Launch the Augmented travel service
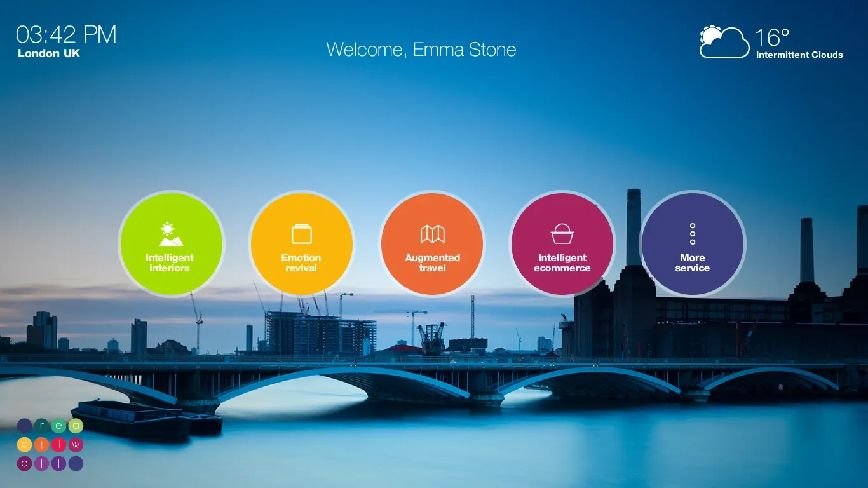This screenshot has width=868, height=488. pyautogui.click(x=433, y=244)
